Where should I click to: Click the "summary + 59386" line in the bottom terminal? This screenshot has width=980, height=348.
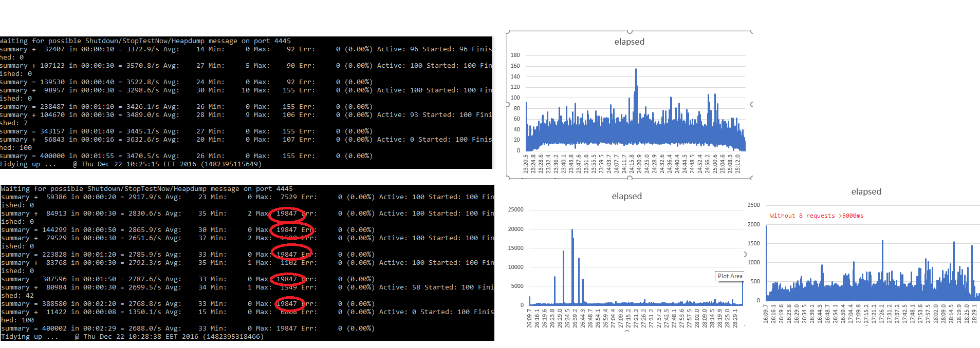248,197
